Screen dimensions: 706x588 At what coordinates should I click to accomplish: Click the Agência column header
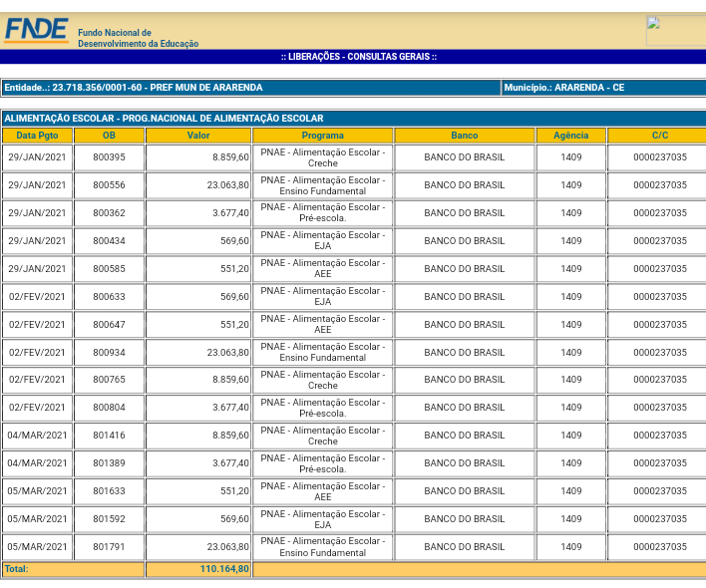(x=571, y=136)
